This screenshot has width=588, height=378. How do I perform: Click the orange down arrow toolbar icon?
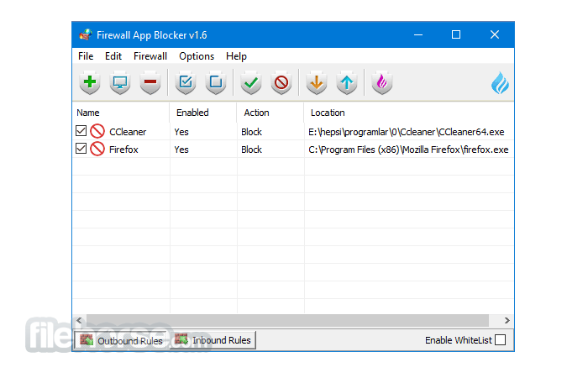tap(317, 82)
